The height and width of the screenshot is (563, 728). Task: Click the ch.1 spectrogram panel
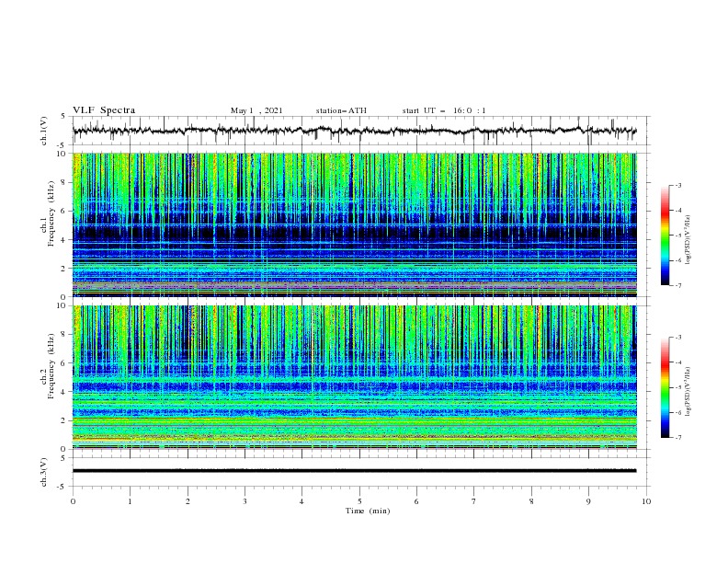355,224
